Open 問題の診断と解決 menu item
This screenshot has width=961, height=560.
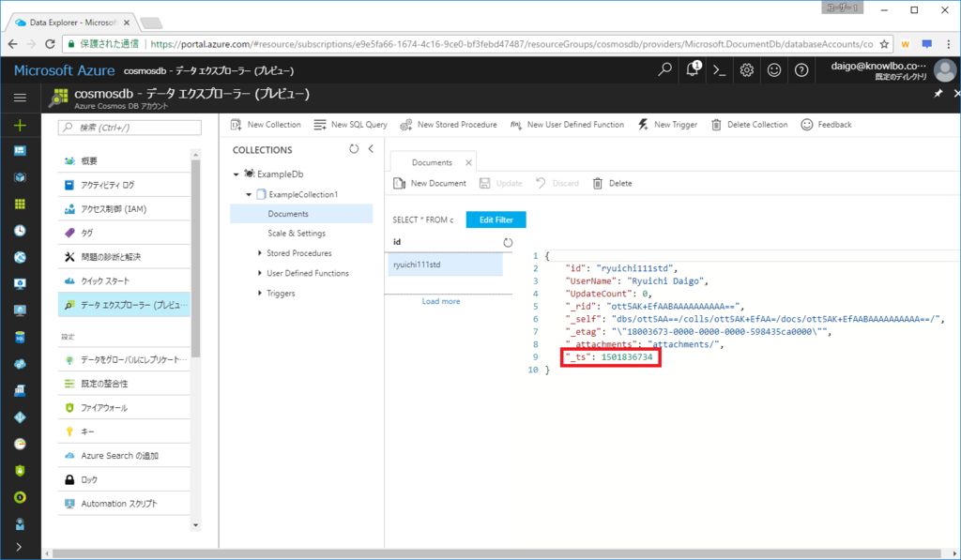click(125, 257)
